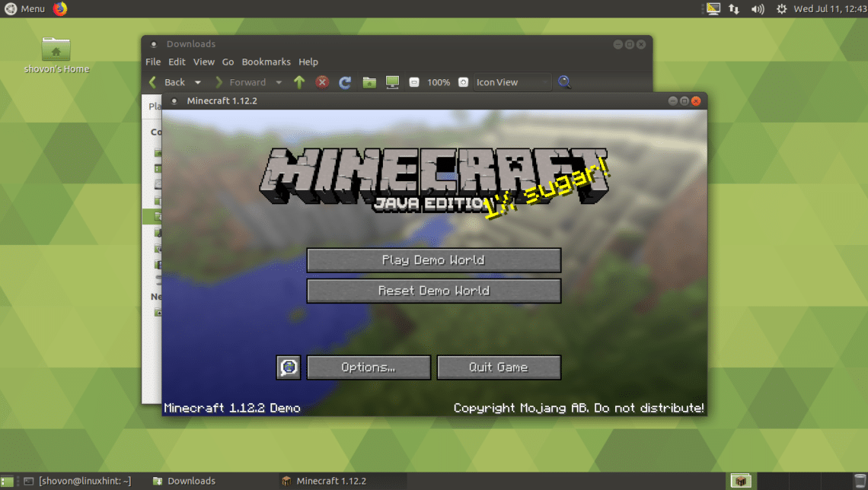
Task: Expand Back history dropdown arrow
Action: (x=198, y=82)
